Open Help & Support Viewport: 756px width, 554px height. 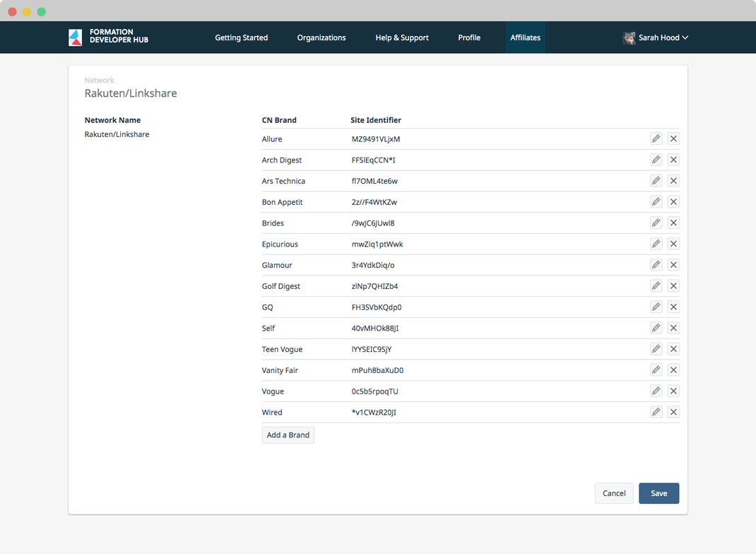[402, 37]
